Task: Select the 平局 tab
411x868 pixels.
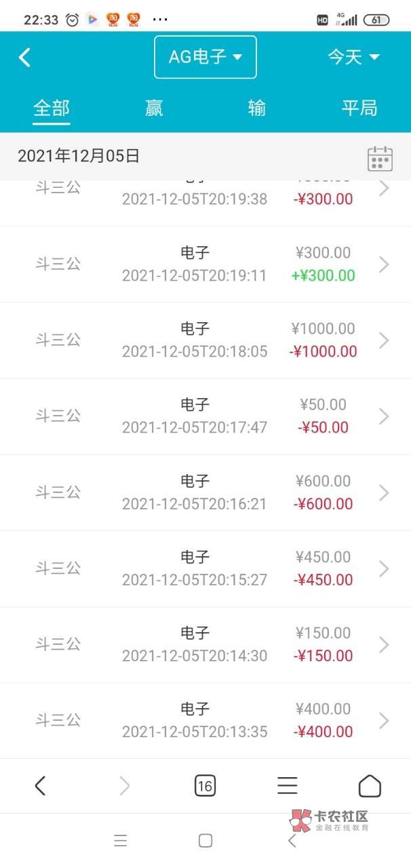Action: point(359,108)
